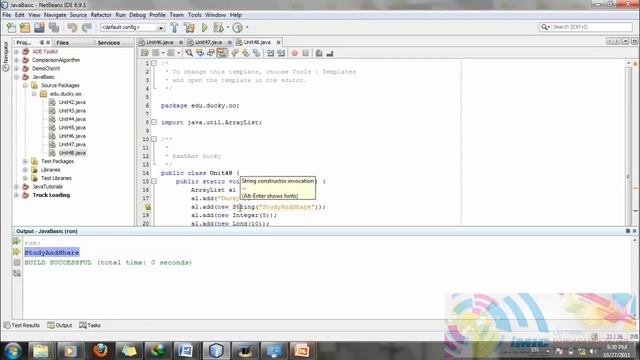640x360 pixels.
Task: Click the Clean and Build Project icon
Action: tap(189, 27)
